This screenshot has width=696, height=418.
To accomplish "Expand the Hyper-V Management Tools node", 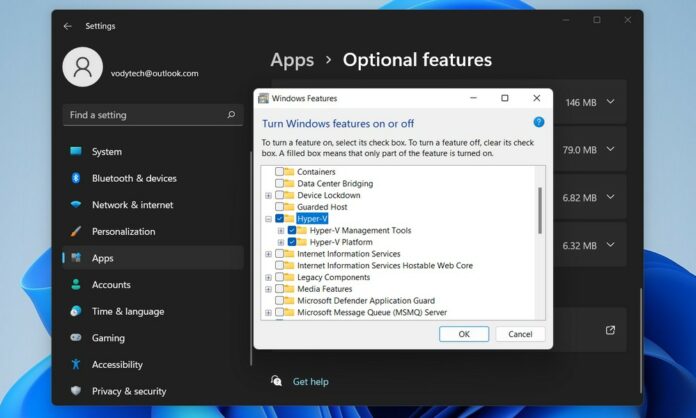I will click(x=281, y=231).
